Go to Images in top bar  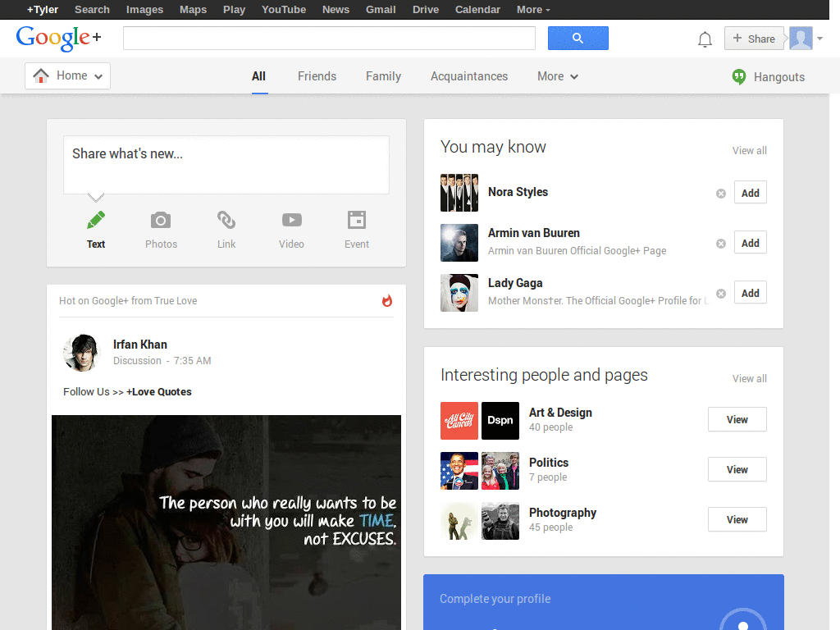pyautogui.click(x=144, y=10)
